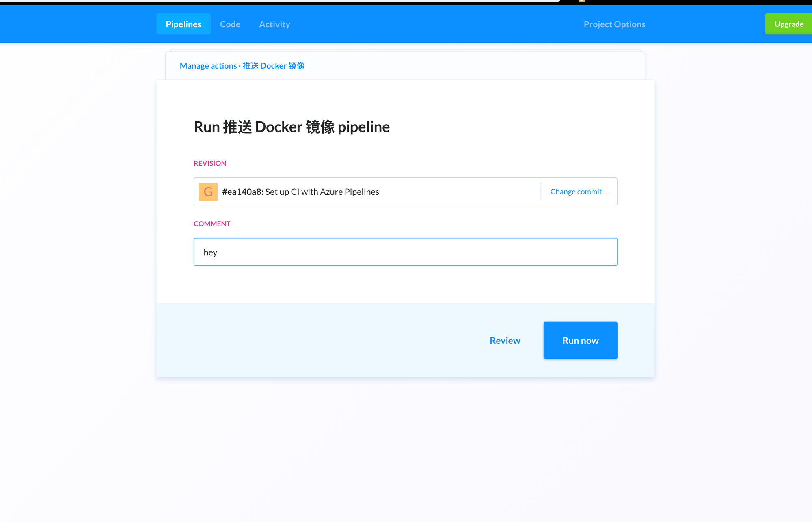Click the COMMENT section label

point(212,224)
